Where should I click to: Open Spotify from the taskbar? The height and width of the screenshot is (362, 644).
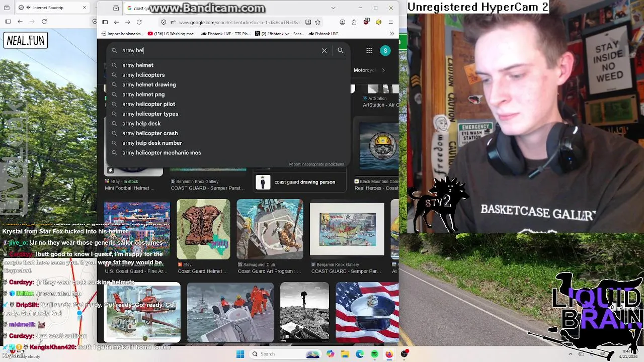[x=375, y=354]
